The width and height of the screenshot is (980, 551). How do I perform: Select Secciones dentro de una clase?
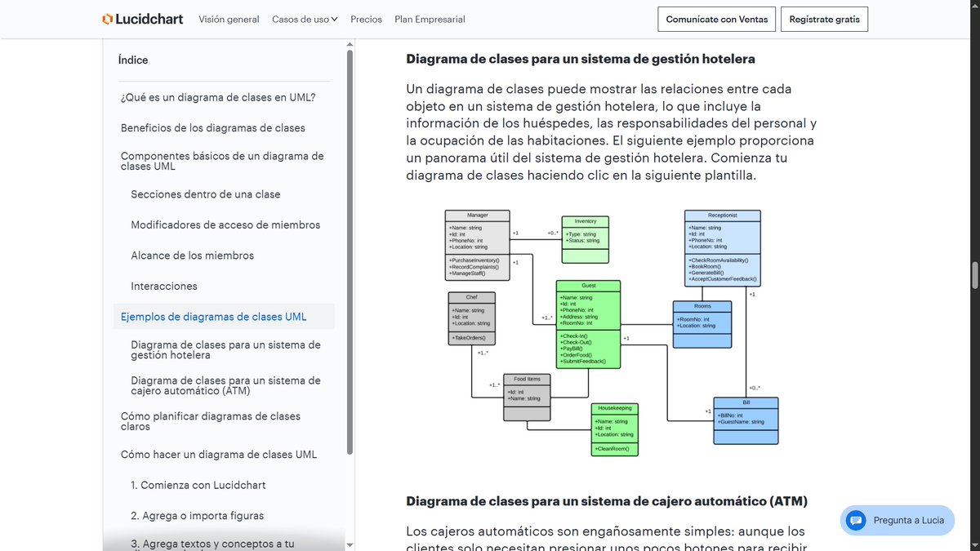[206, 194]
